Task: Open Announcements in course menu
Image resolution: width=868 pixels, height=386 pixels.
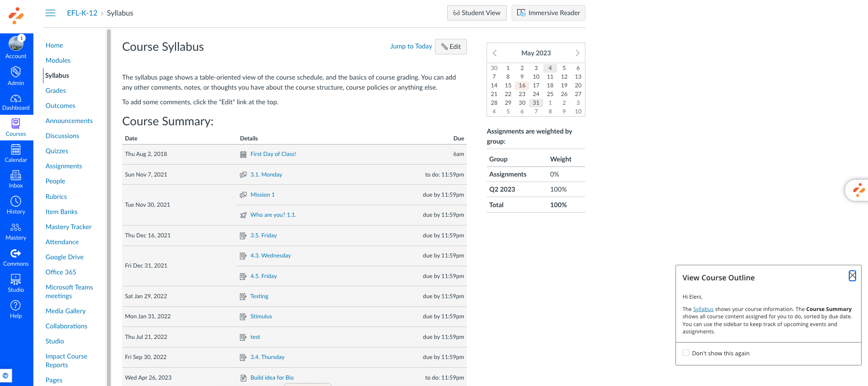Action: coord(69,121)
